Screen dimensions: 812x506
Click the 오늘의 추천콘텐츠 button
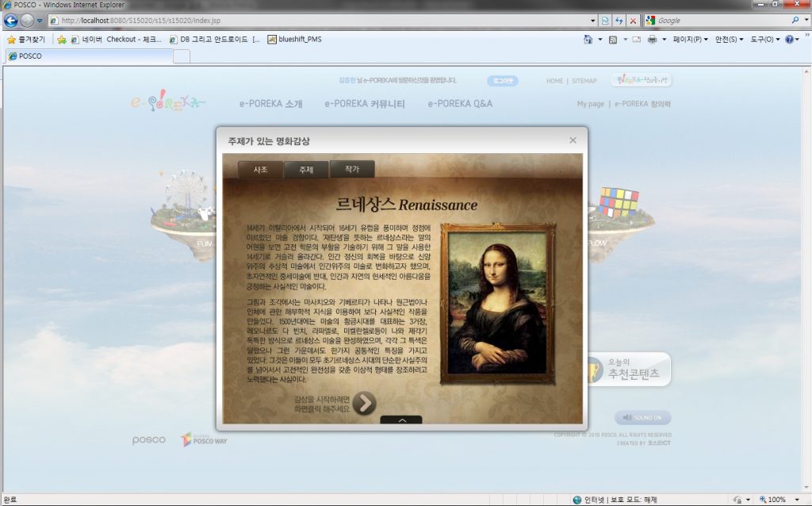630,369
